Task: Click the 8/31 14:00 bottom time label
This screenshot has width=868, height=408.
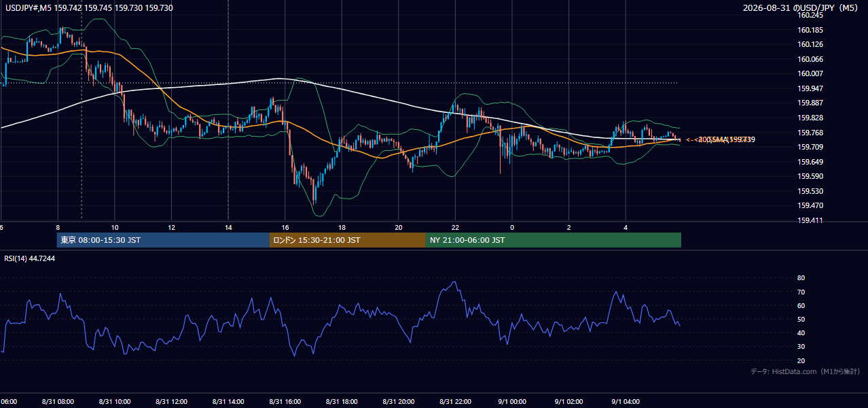Action: 228,401
